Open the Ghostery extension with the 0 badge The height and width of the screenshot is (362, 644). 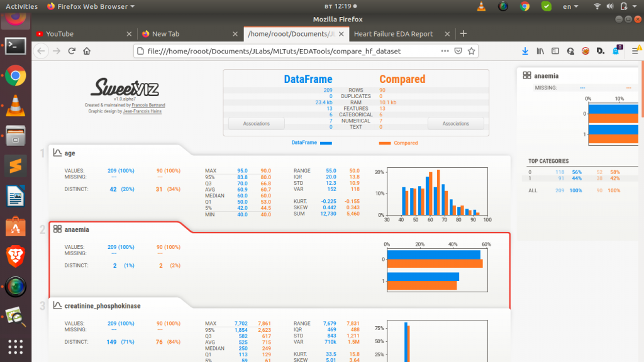click(616, 51)
